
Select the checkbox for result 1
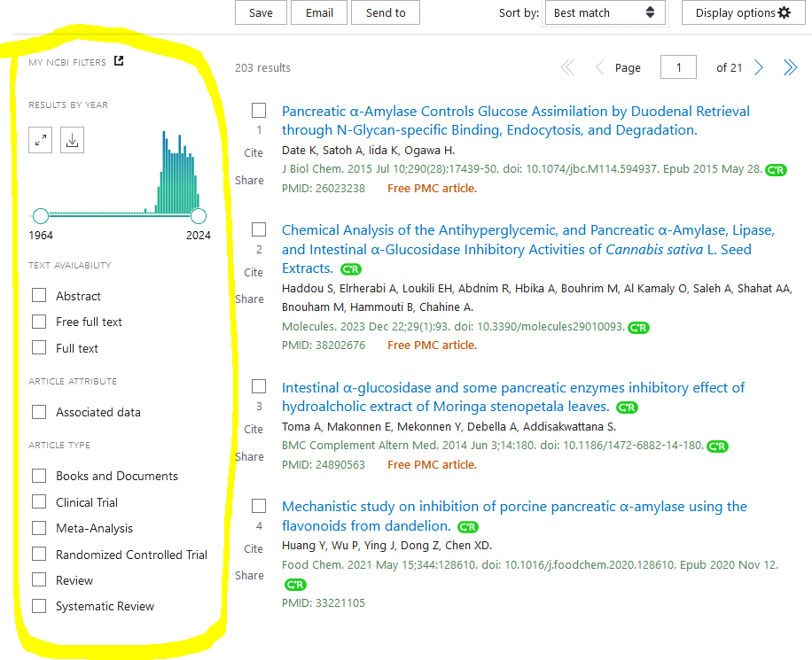[x=259, y=111]
